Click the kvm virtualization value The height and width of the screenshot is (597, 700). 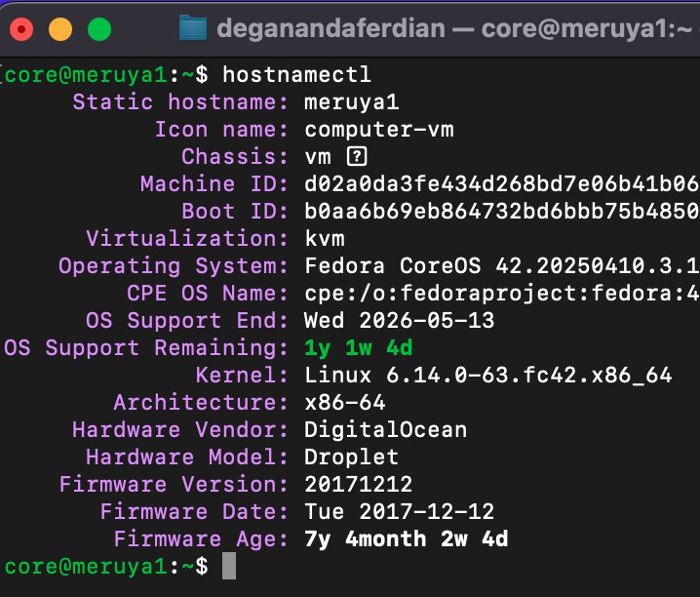(325, 238)
